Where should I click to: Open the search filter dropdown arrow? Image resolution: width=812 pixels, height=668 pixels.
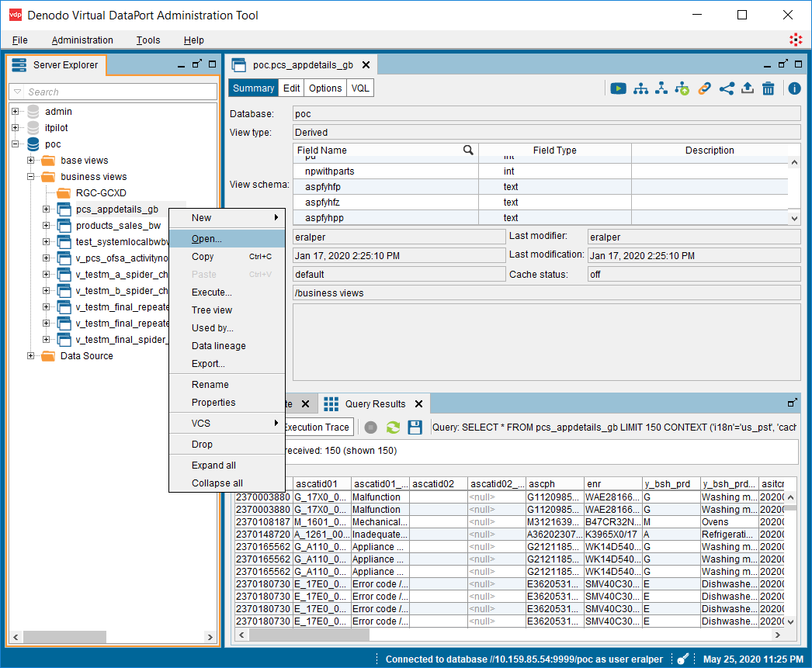pos(18,92)
